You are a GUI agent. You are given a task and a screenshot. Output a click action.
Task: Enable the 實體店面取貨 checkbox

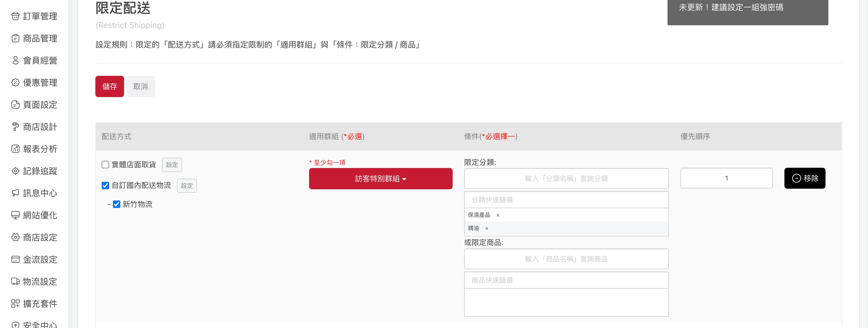105,165
